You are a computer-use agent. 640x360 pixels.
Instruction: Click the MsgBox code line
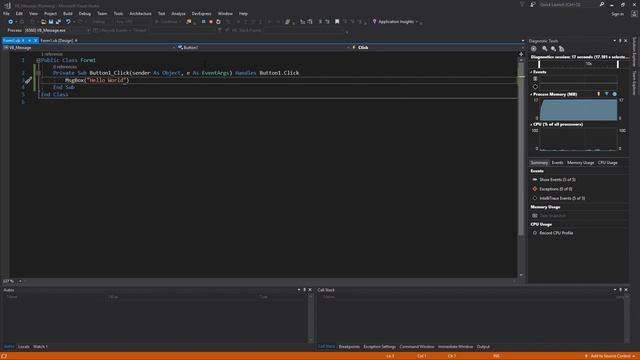coord(97,80)
